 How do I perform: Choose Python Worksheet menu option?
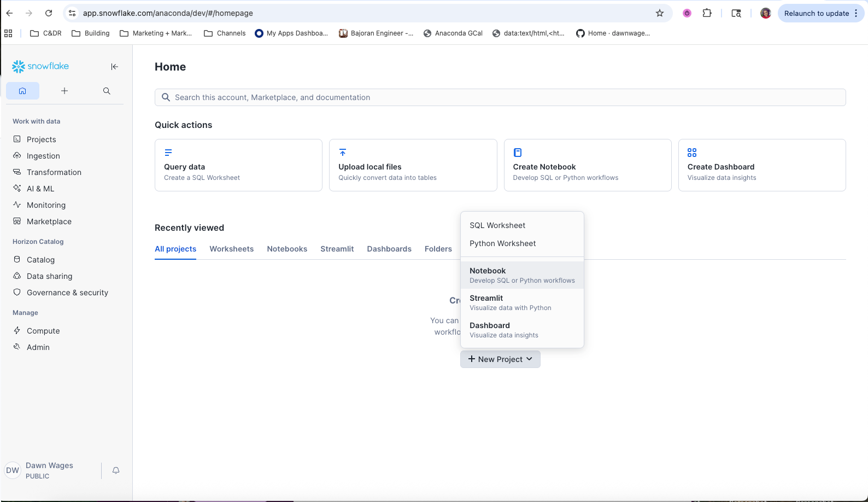[502, 243]
